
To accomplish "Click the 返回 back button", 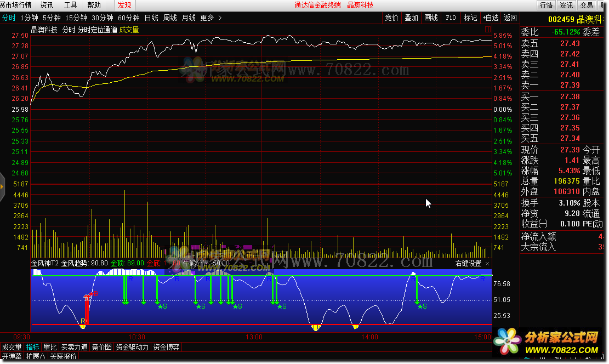I will coord(510,18).
